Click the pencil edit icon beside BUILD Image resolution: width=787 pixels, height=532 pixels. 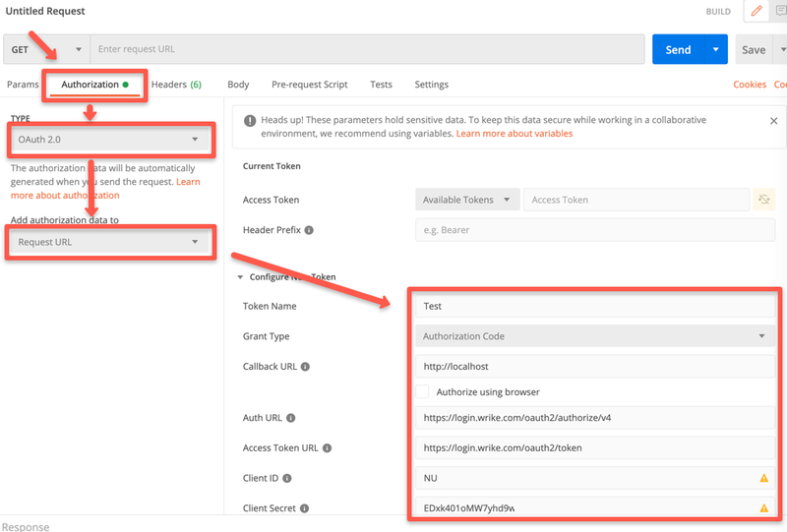756,12
